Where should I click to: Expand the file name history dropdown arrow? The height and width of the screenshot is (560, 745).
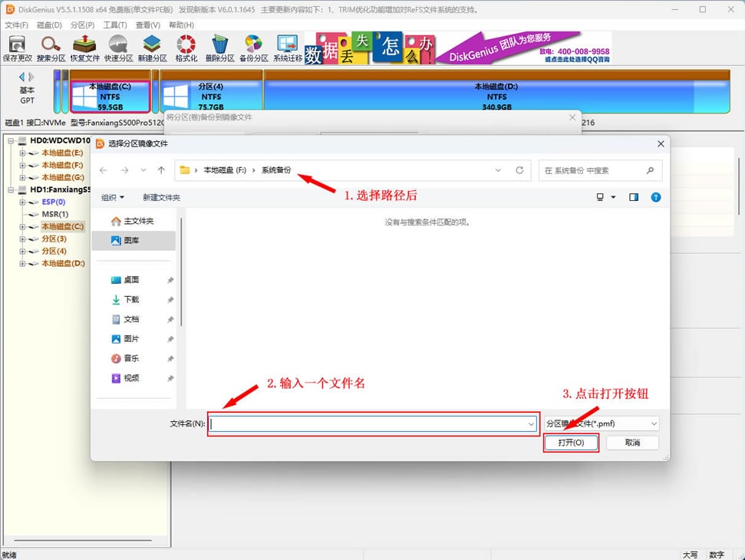[531, 423]
